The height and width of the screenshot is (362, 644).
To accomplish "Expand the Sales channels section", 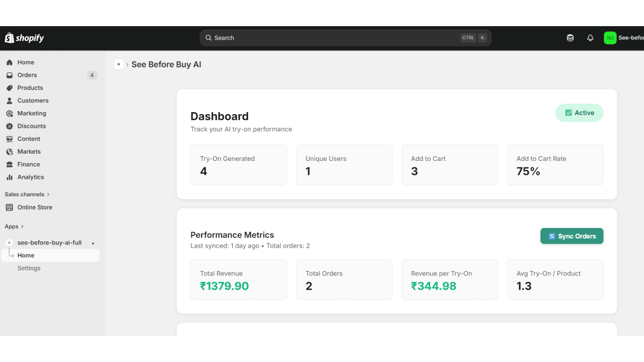I will click(x=27, y=194).
